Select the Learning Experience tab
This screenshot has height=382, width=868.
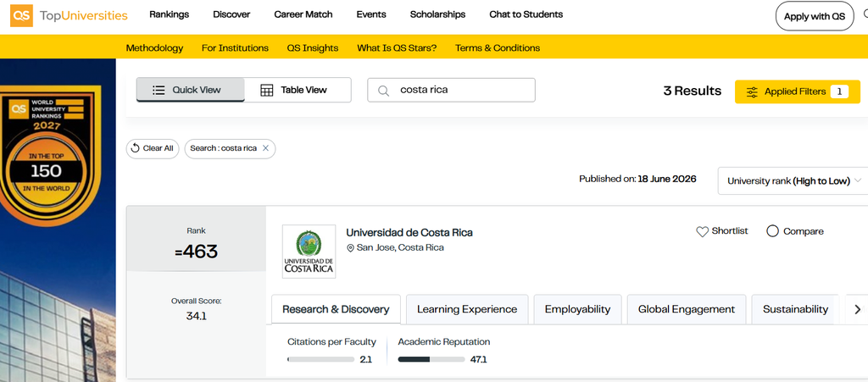click(x=467, y=309)
